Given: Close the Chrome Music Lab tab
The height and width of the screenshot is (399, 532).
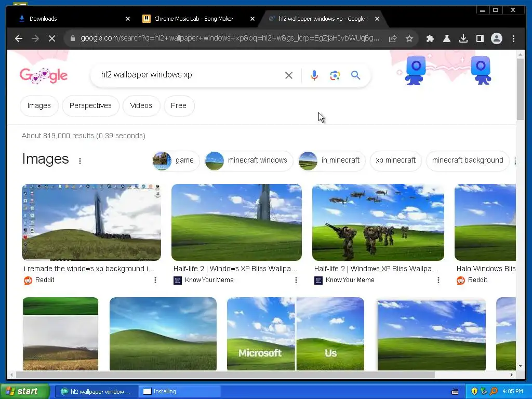Looking at the screenshot, I should point(252,19).
